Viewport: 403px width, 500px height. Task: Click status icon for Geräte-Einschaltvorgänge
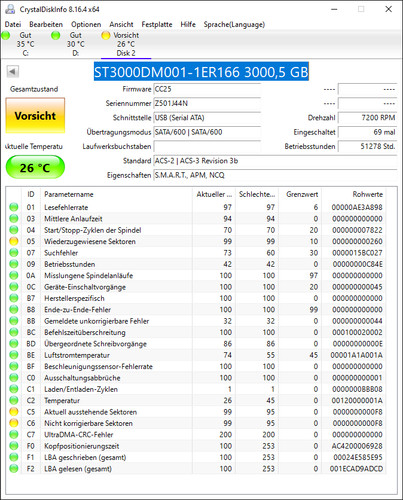coord(14,287)
